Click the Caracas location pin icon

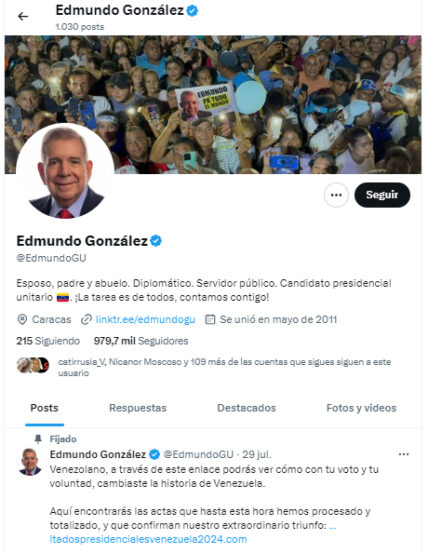22,320
